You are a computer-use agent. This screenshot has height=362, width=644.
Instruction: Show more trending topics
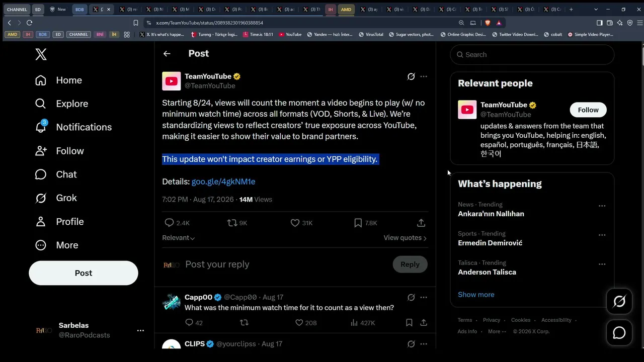coord(476,295)
